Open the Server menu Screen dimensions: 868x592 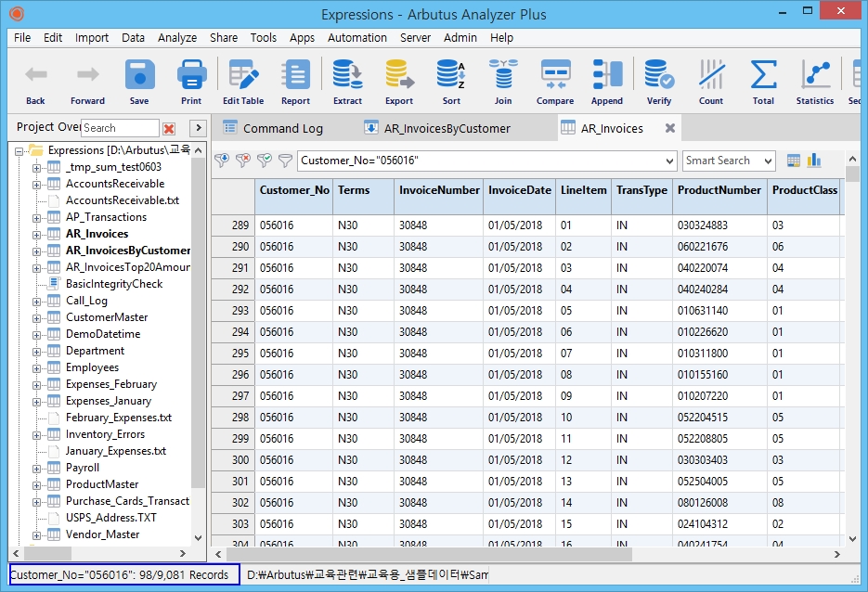coord(415,38)
